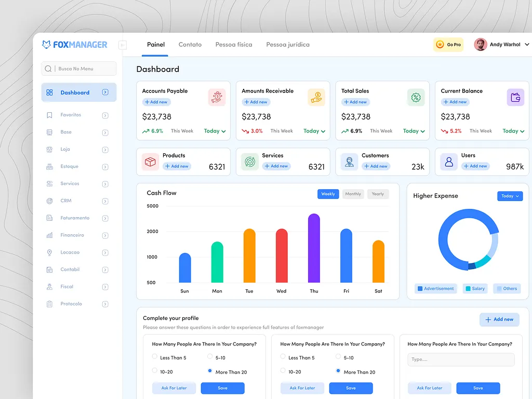Click the Advertisement legend color swatch

pyautogui.click(x=419, y=289)
